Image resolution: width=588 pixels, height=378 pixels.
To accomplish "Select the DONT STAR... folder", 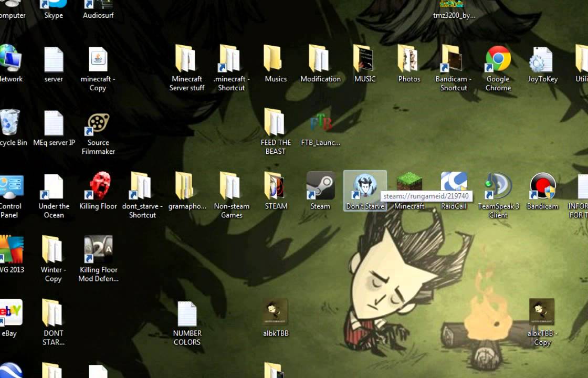I will coord(53,322).
